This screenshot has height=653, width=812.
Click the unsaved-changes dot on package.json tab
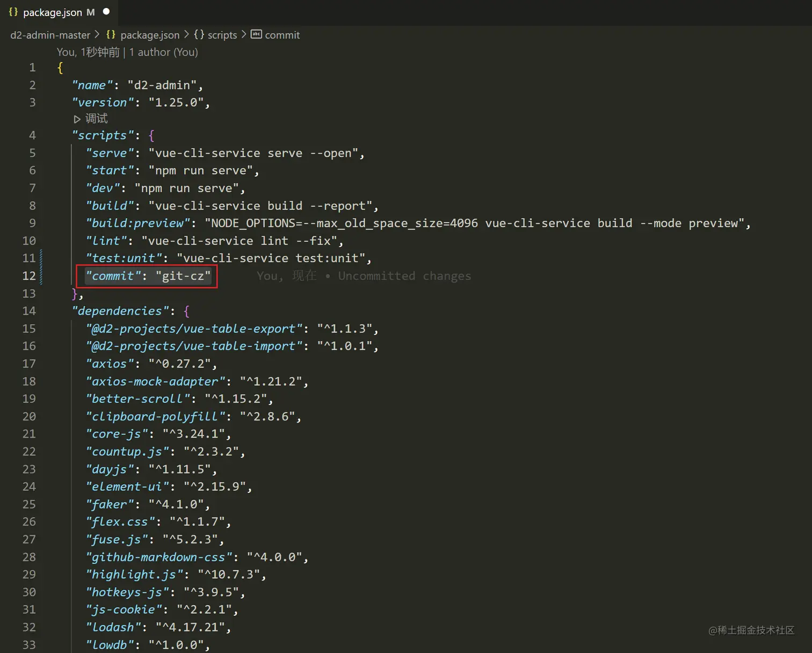106,11
